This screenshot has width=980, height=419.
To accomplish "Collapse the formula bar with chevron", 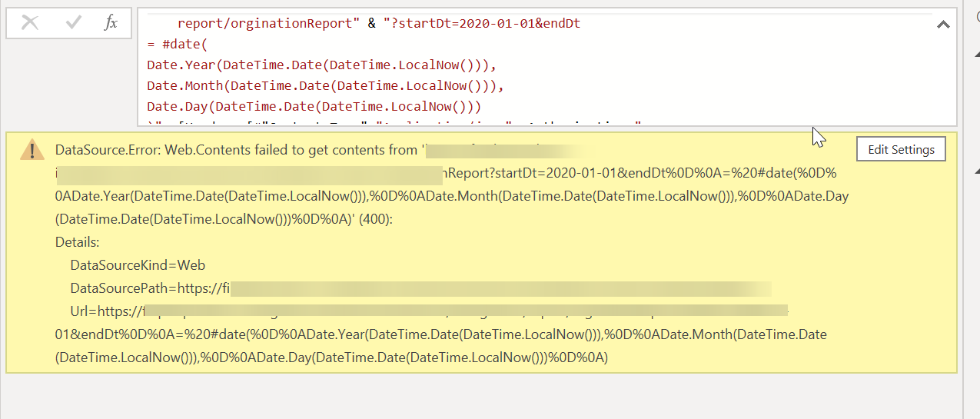I will pyautogui.click(x=943, y=25).
